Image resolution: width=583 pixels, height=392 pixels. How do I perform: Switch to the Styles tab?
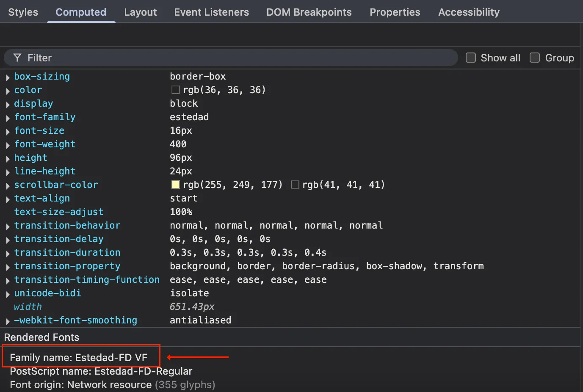coord(23,12)
